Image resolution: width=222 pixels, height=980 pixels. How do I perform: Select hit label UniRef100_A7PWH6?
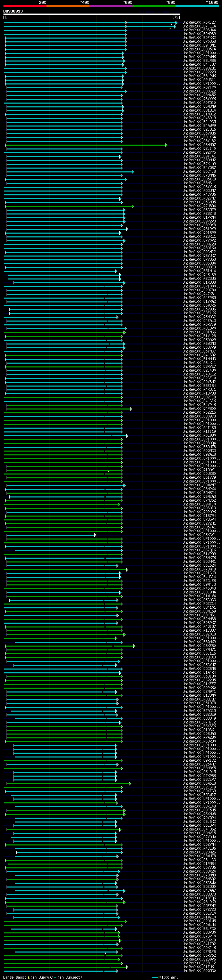199,57
